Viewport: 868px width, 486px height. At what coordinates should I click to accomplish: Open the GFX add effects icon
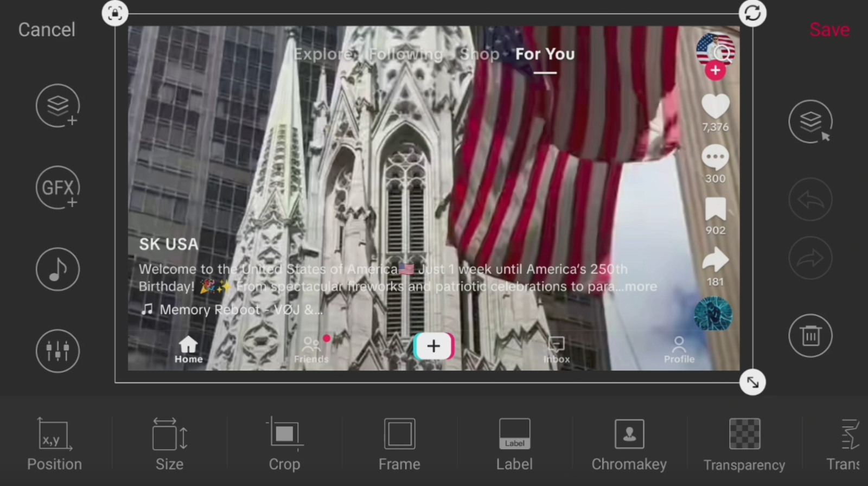[x=58, y=188]
